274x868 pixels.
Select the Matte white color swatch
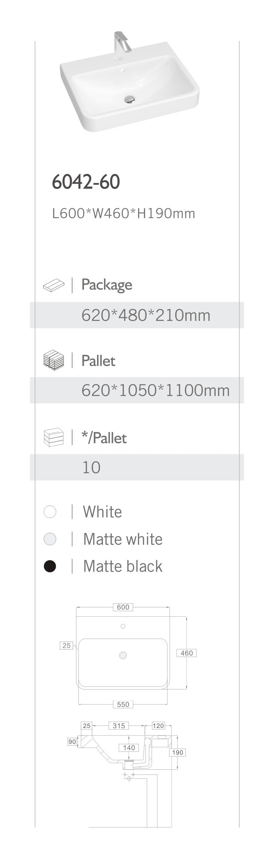tap(50, 539)
